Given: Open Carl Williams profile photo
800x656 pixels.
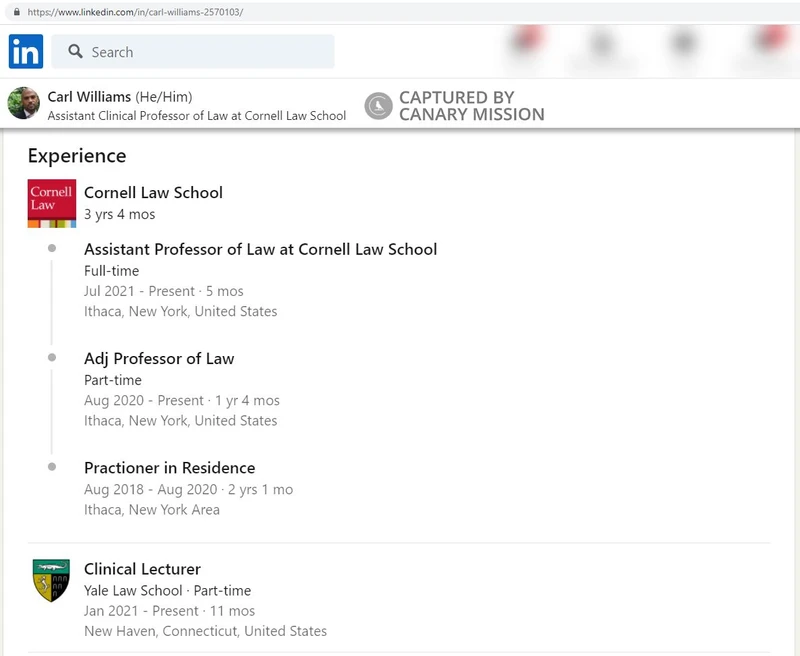Looking at the screenshot, I should (23, 103).
